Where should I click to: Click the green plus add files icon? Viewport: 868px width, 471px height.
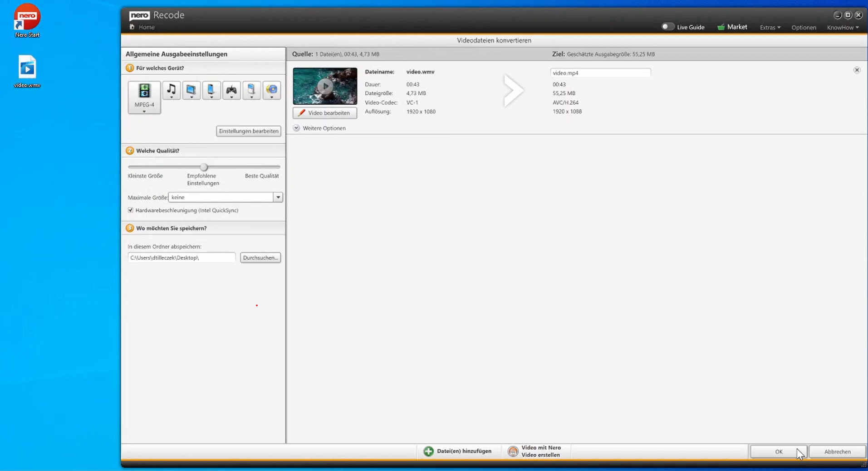coord(428,452)
